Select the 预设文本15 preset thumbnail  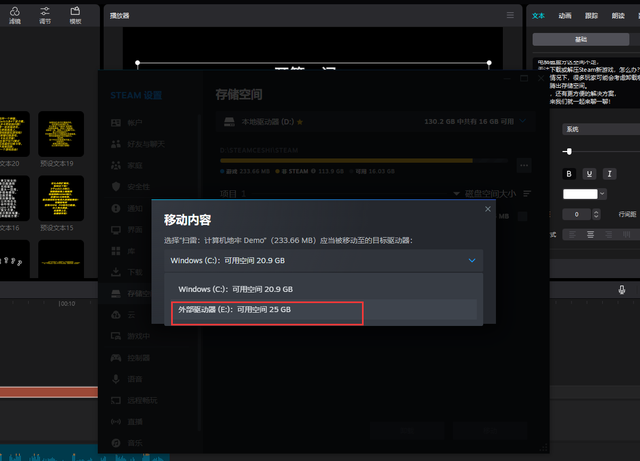click(x=61, y=198)
